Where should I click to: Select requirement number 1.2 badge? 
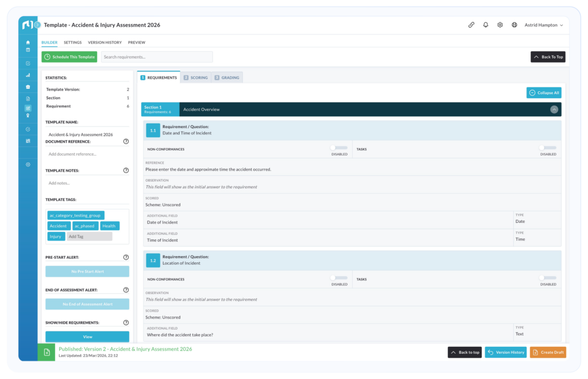153,261
